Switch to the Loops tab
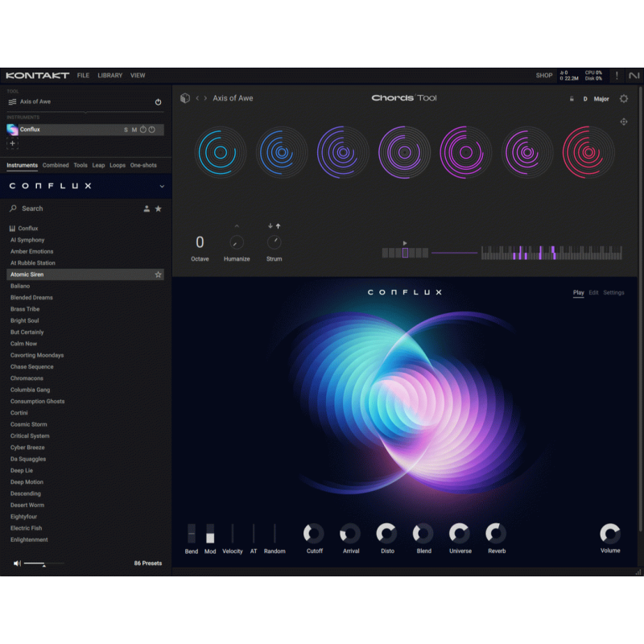The image size is (644, 644). [118, 165]
